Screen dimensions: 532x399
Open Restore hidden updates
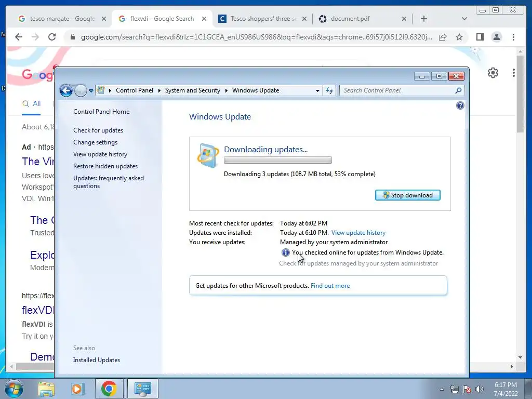[105, 166]
